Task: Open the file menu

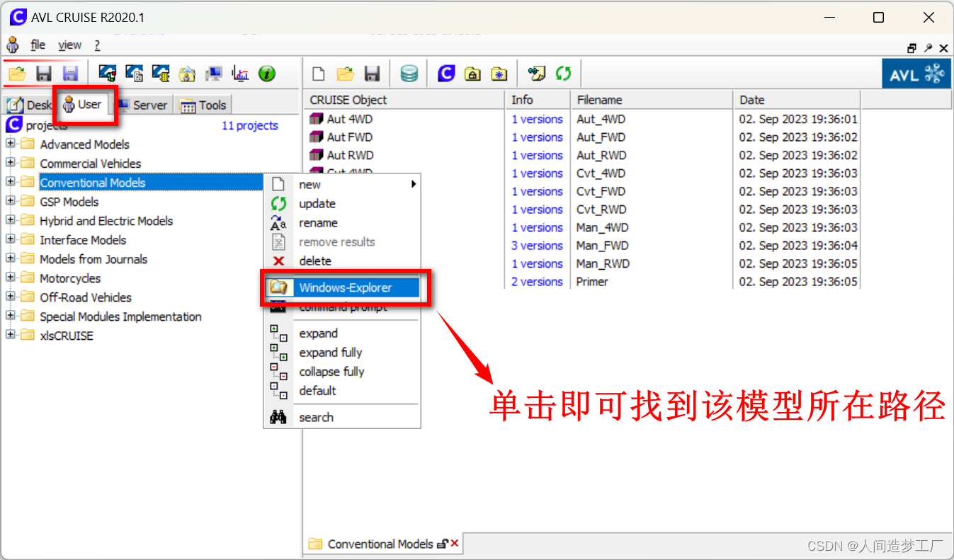Action: pos(38,45)
